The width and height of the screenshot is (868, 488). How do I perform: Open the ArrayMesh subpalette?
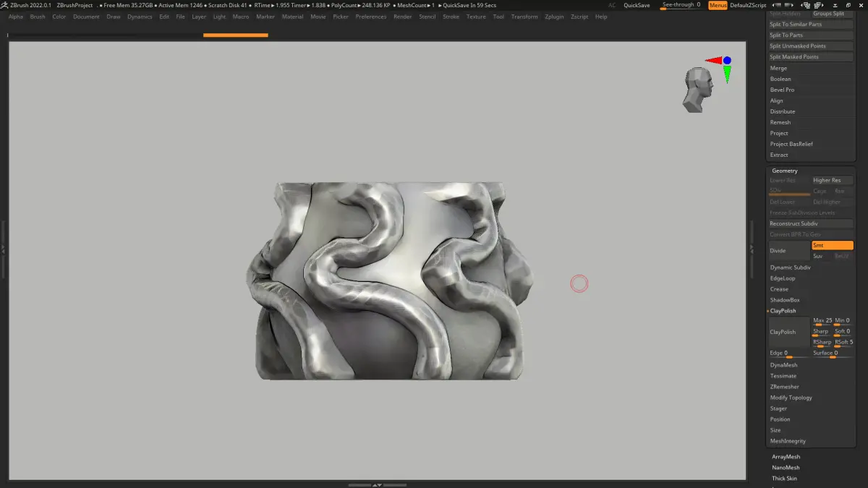(786, 457)
